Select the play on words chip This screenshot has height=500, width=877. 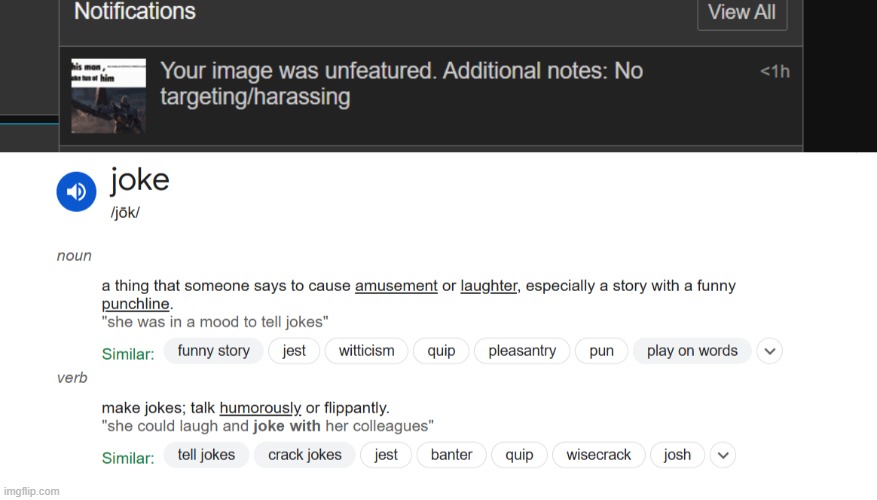(x=692, y=351)
